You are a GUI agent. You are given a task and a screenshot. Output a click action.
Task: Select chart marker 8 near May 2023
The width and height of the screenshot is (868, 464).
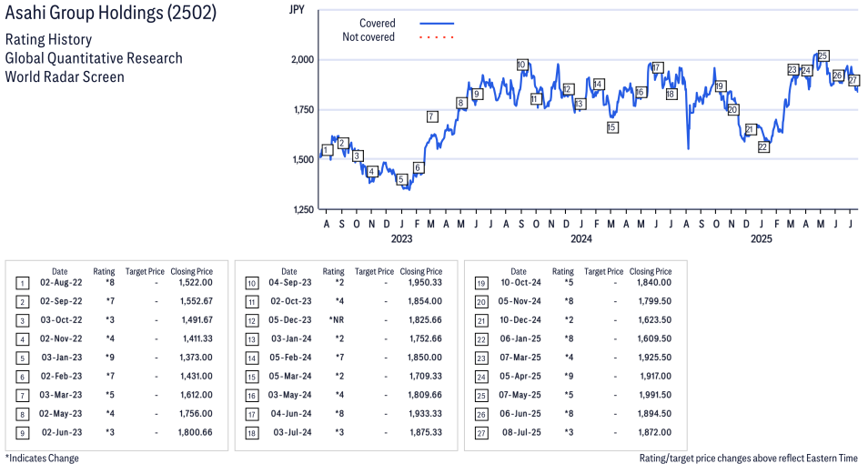[461, 103]
